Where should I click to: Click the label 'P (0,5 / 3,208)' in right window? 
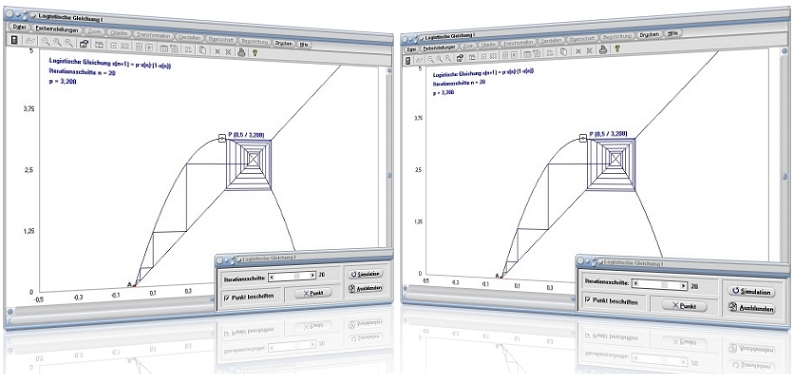coord(608,134)
